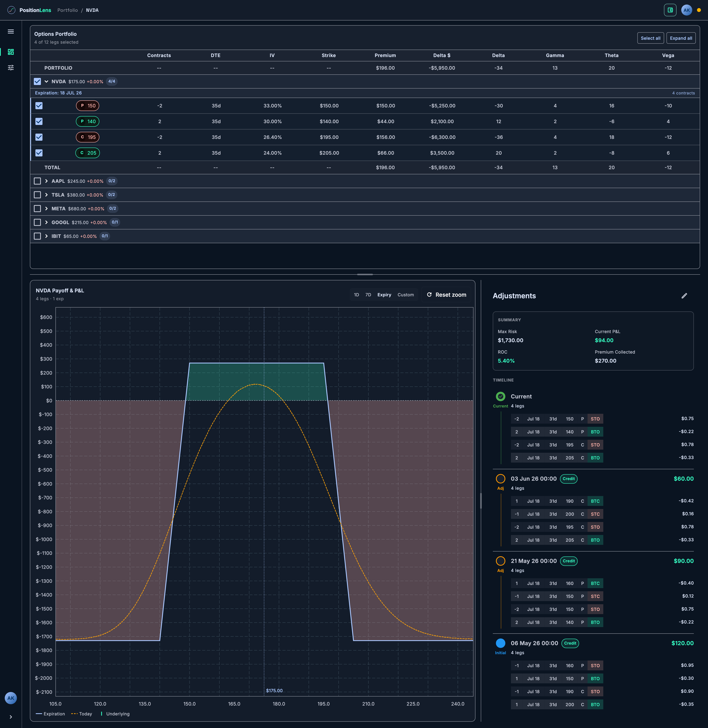Screen dimensions: 708x728
Task: Click the NVDA 4/4 legs count badge
Action: coord(112,81)
